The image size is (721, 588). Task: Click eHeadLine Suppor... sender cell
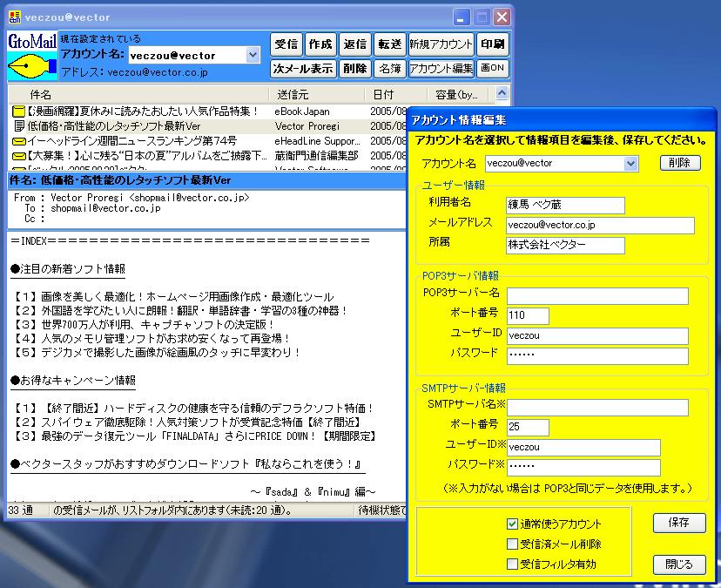[317, 141]
